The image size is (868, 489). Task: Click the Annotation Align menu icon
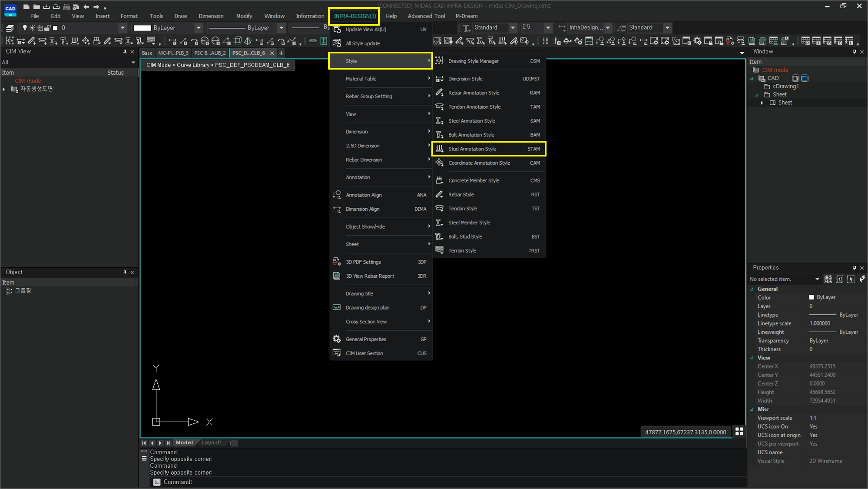coord(336,195)
